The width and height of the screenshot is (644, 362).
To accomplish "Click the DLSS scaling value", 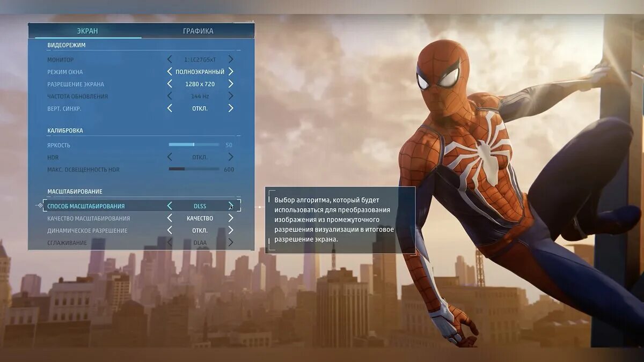I will click(x=200, y=206).
